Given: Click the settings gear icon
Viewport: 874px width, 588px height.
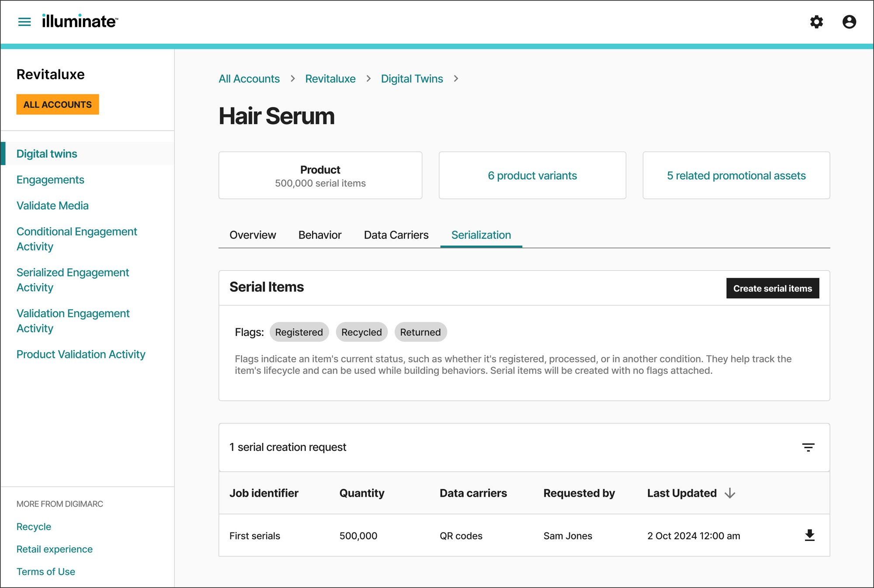Looking at the screenshot, I should [818, 22].
